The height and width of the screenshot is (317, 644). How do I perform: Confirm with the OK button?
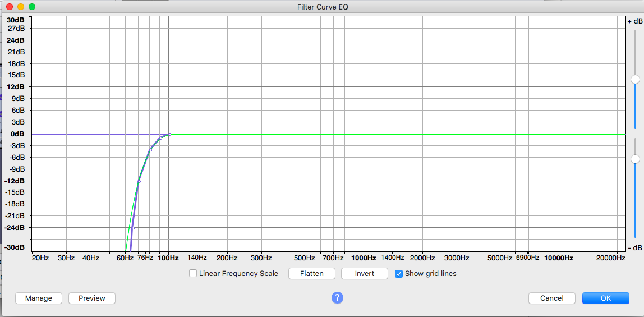606,298
